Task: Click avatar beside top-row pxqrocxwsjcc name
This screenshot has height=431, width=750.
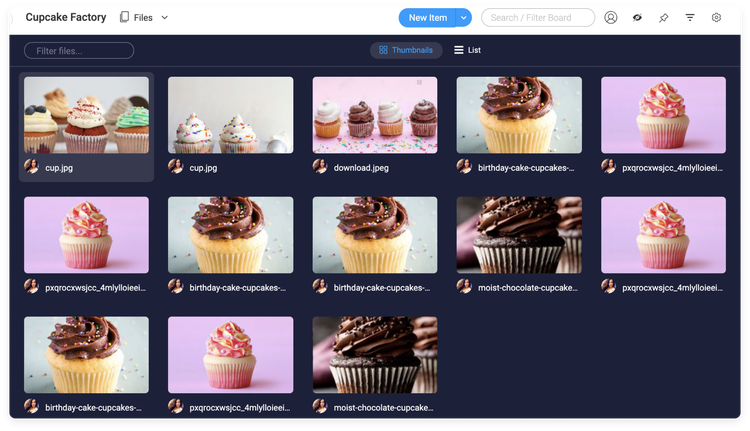Action: tap(608, 166)
